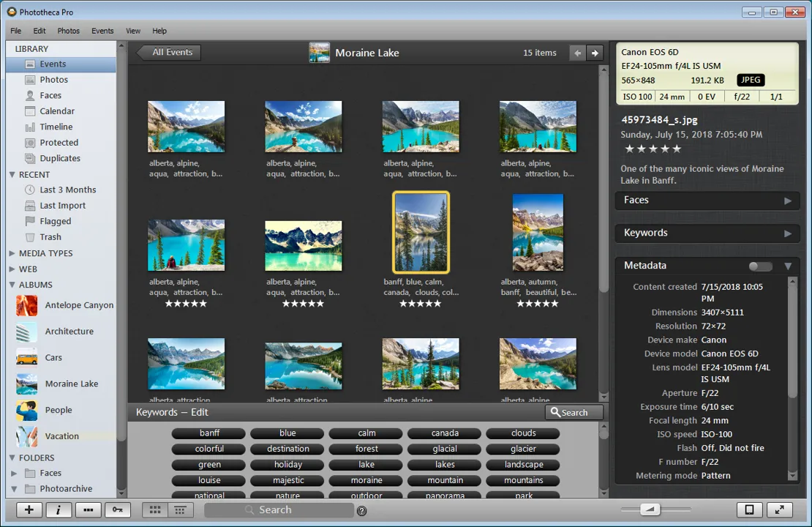Expand the Faces panel
812x527 pixels.
click(x=788, y=201)
